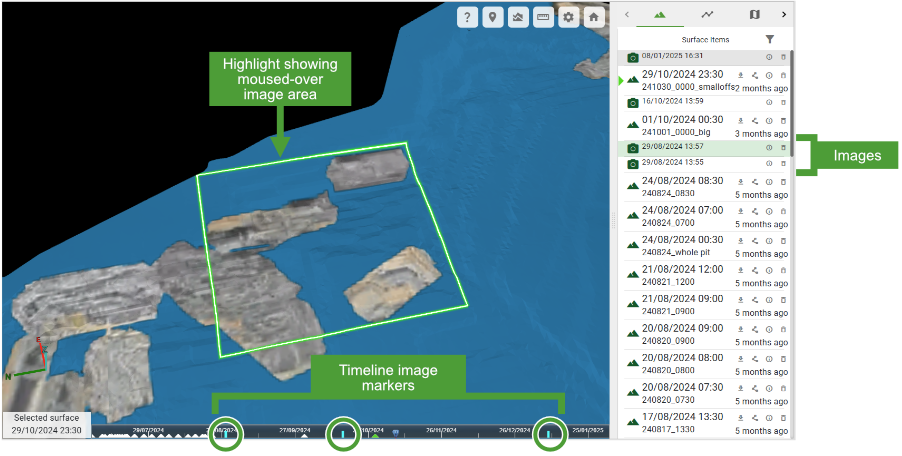Select the ruler measure tool

click(543, 17)
